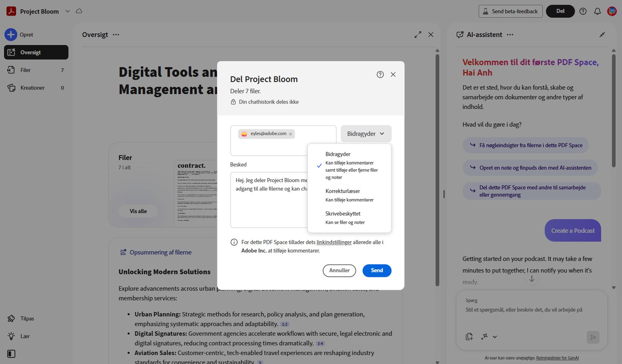Click Få nøgleindsigter fra filerne suggestion

point(526,145)
